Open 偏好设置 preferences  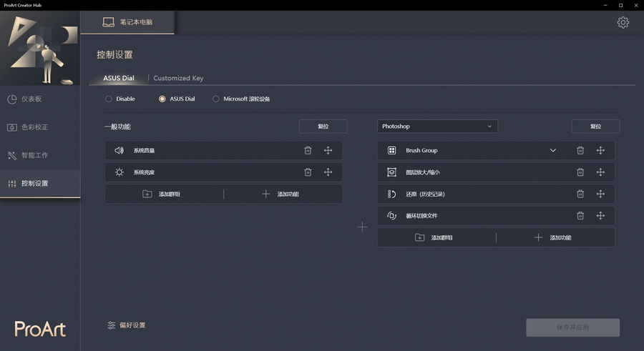tap(126, 325)
